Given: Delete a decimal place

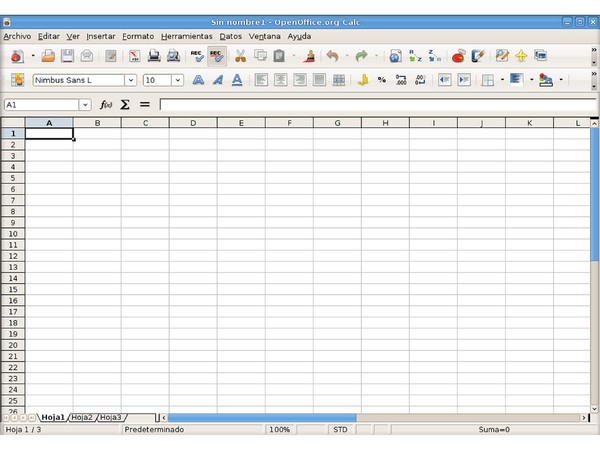Looking at the screenshot, I should (x=420, y=80).
